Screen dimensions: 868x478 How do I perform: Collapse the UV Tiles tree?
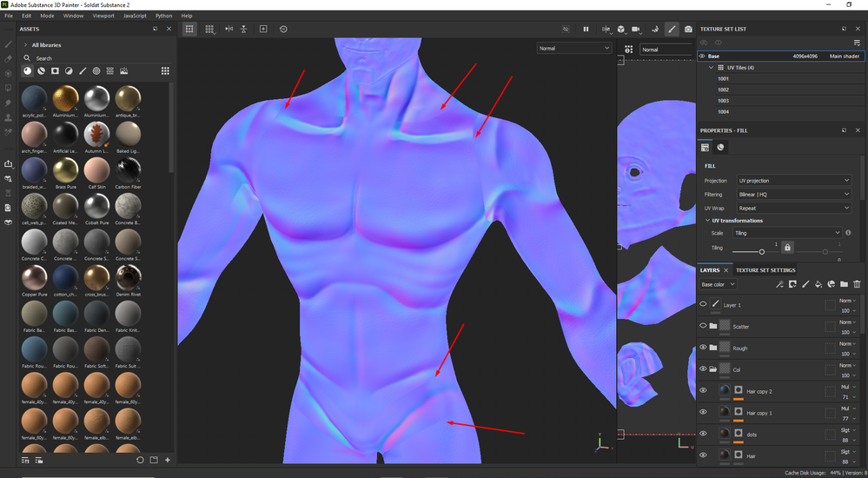coord(712,67)
